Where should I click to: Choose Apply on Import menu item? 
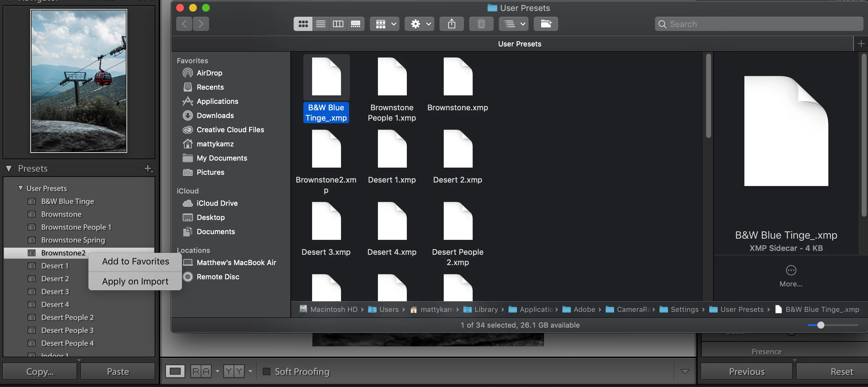(x=135, y=281)
